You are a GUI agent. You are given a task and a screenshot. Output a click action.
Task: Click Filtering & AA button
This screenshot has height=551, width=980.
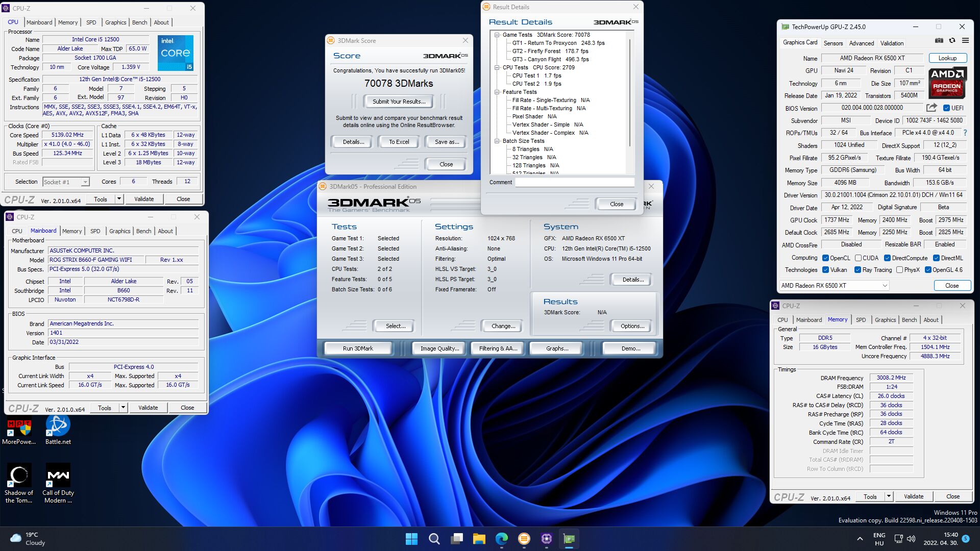498,348
